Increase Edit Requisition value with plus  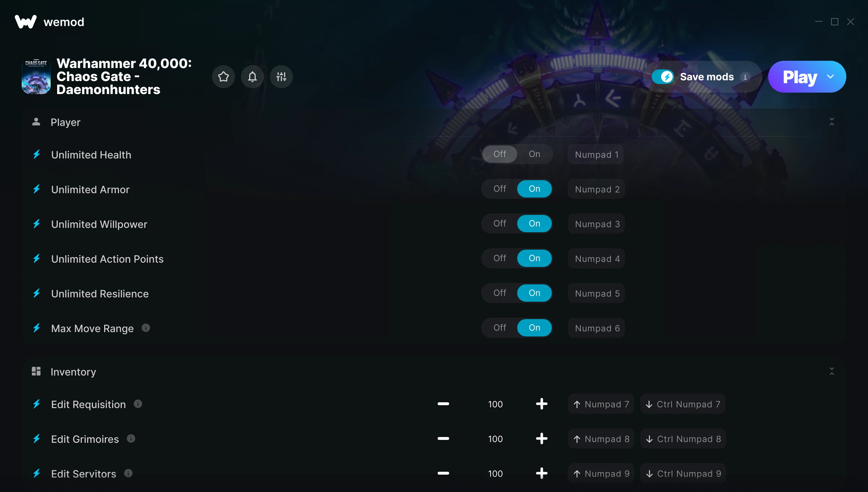pos(541,404)
